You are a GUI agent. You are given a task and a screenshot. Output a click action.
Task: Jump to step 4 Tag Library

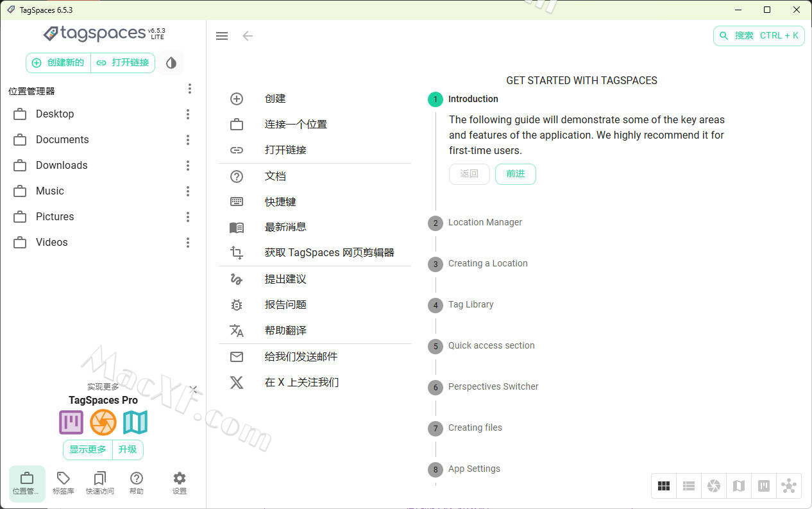[x=461, y=305]
